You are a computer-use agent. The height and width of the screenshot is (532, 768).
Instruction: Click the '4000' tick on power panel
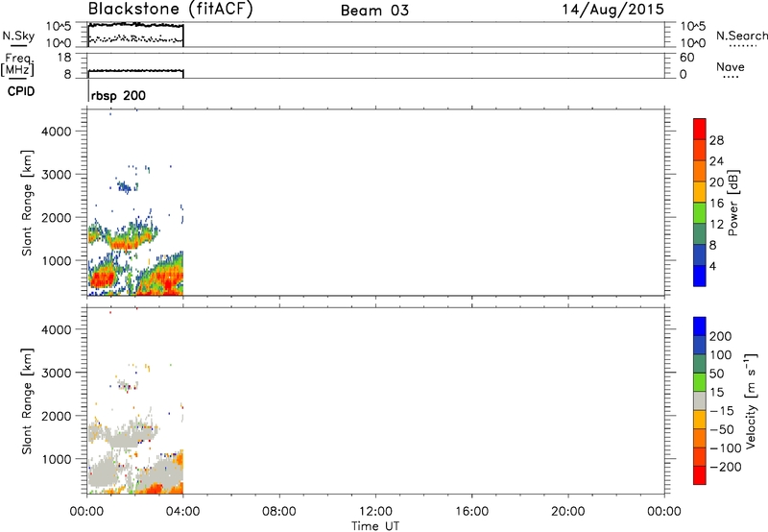[x=57, y=132]
